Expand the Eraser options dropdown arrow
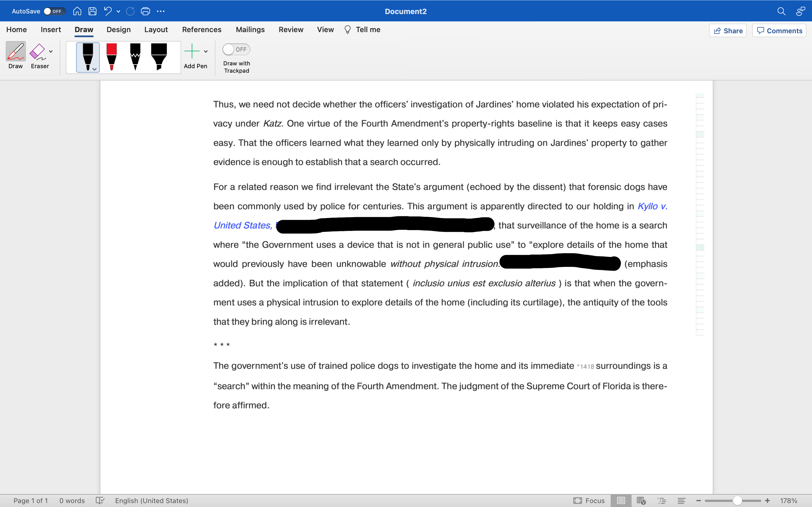 [x=51, y=52]
